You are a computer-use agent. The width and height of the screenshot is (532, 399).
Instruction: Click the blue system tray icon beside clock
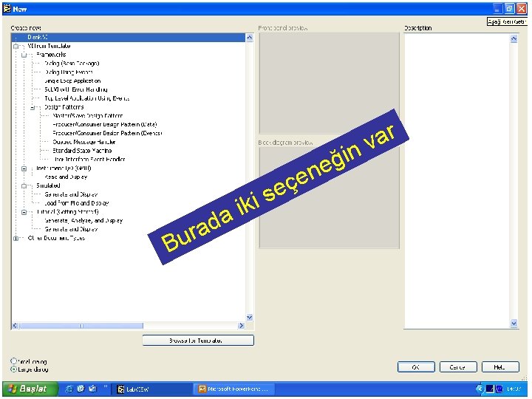point(499,389)
